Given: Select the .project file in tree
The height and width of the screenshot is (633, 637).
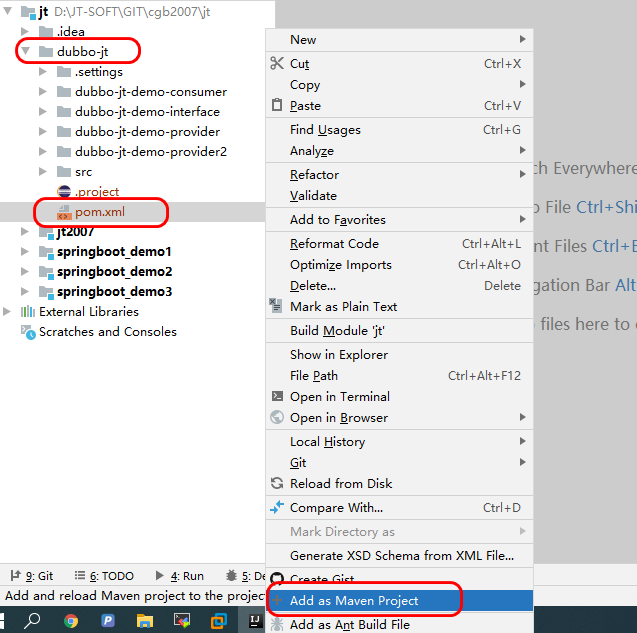Looking at the screenshot, I should click(132, 191).
